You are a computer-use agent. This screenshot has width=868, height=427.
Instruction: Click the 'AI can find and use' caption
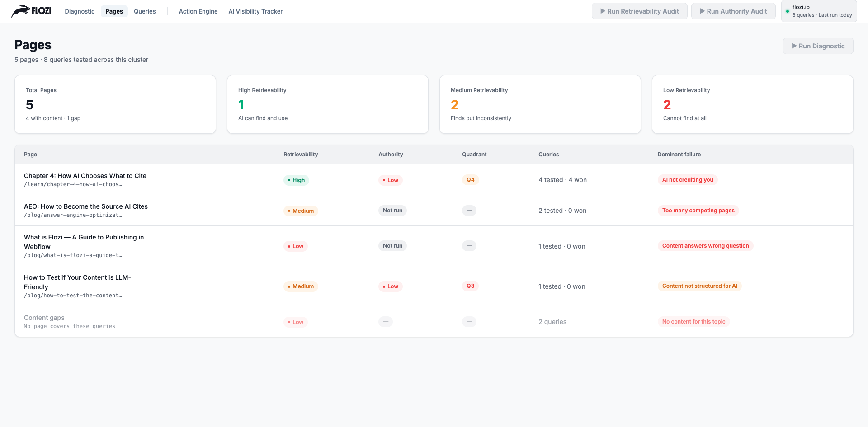coord(263,118)
